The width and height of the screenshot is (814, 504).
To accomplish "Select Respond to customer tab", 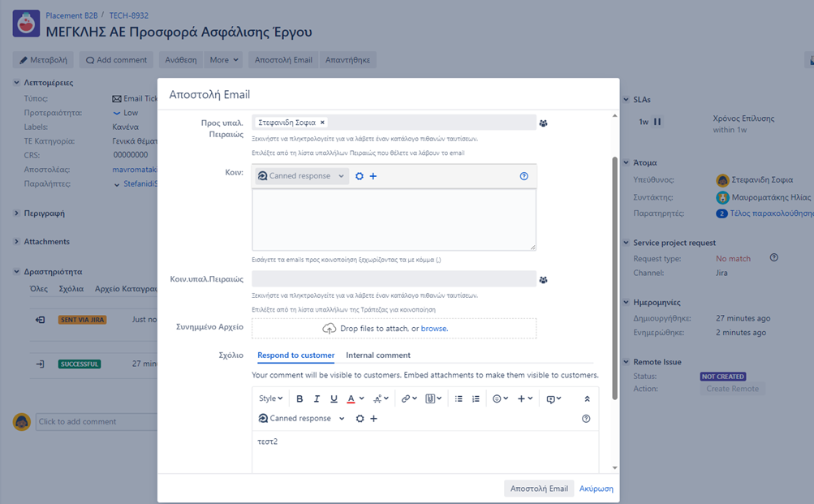I will coord(296,355).
